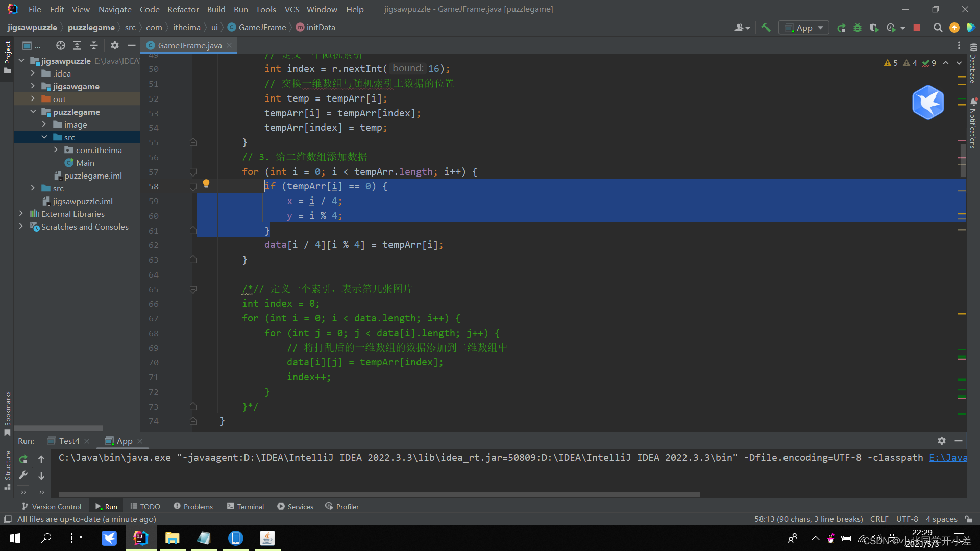Expand External Libraries node
Image resolution: width=980 pixels, height=551 pixels.
point(21,214)
